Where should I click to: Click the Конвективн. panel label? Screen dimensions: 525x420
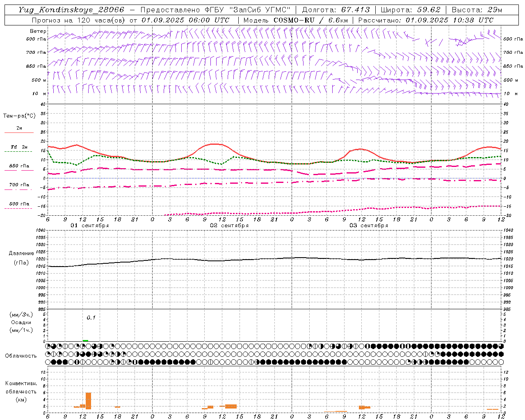[x=21, y=383]
